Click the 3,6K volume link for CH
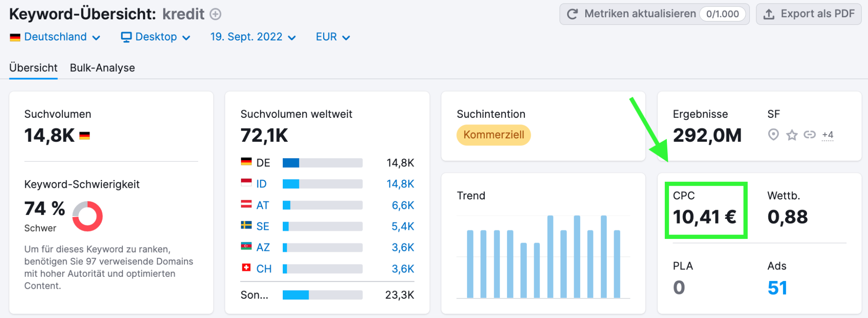868x318 pixels. point(403,269)
